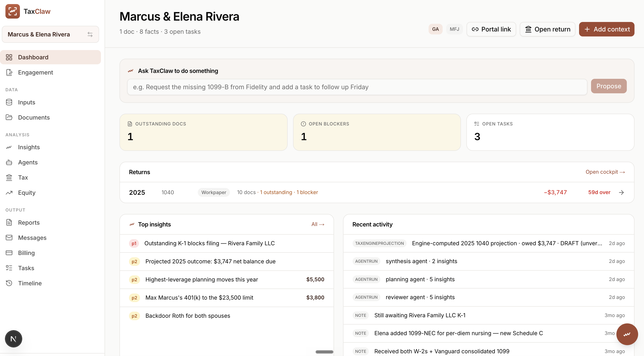The image size is (644, 356).
Task: Click the Portal link button
Action: click(x=491, y=29)
